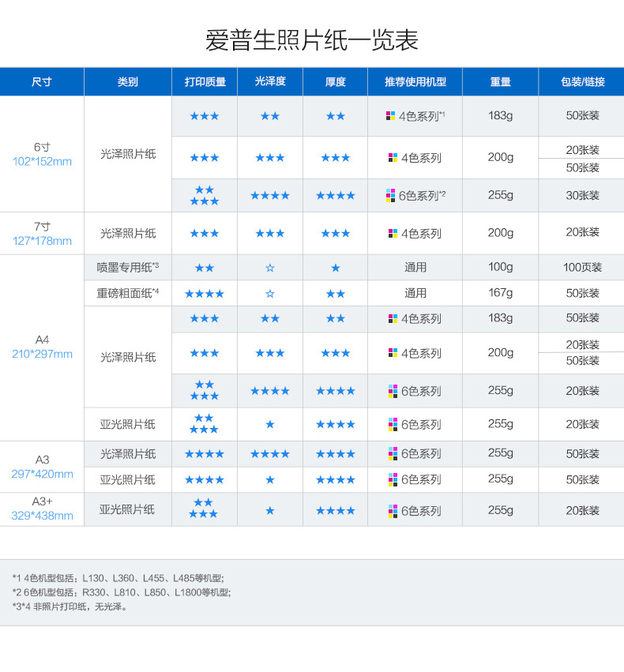Select the 打印质量 column header
This screenshot has width=624, height=672.
point(205,81)
